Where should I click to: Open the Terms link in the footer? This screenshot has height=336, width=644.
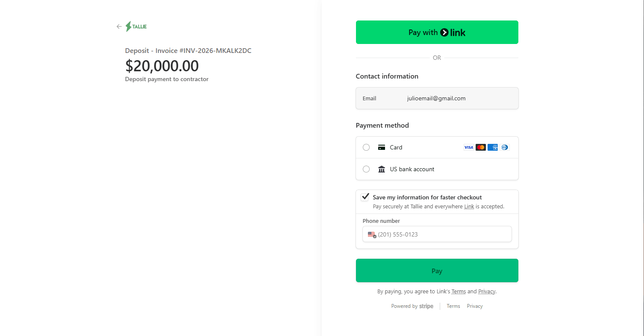453,306
